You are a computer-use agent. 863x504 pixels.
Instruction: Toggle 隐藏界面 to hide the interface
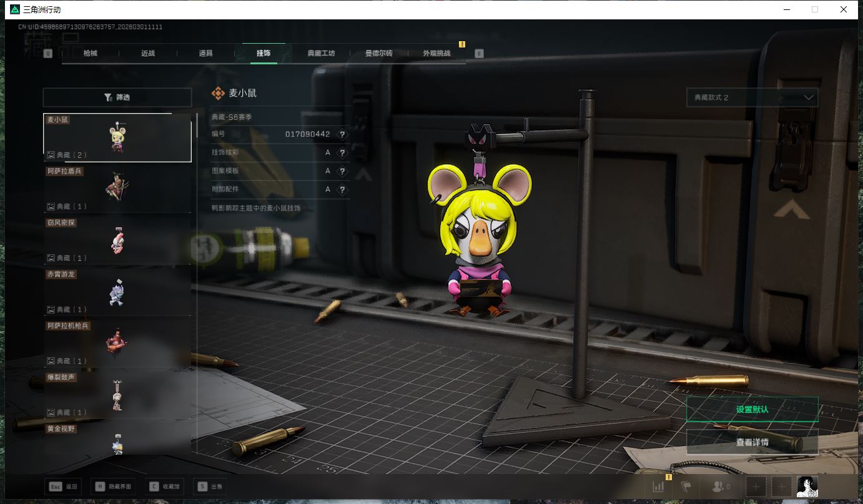click(x=113, y=487)
